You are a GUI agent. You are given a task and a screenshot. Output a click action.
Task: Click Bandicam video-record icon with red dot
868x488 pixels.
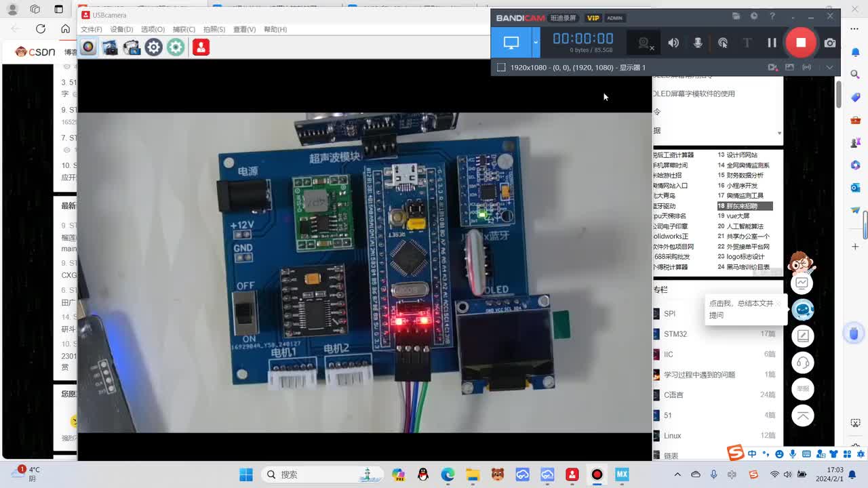pos(772,68)
